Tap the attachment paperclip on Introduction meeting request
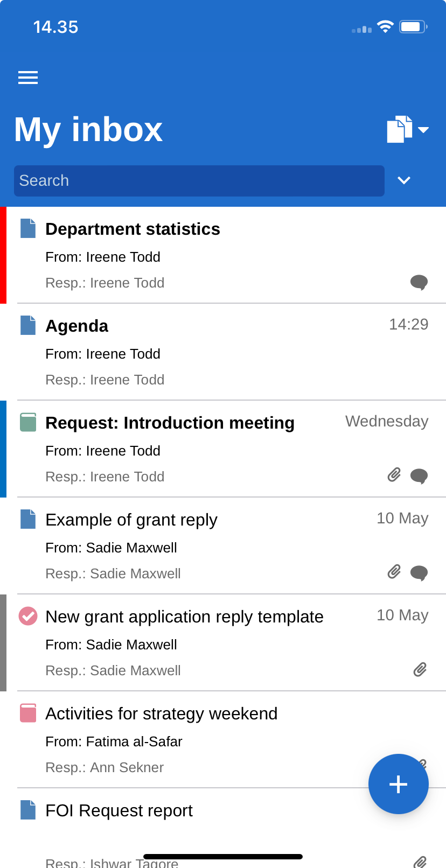 394,475
